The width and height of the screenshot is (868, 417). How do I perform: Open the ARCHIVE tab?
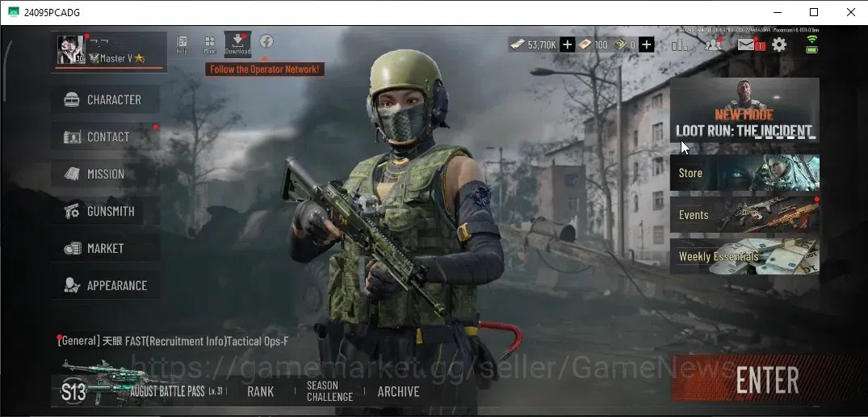pos(399,391)
